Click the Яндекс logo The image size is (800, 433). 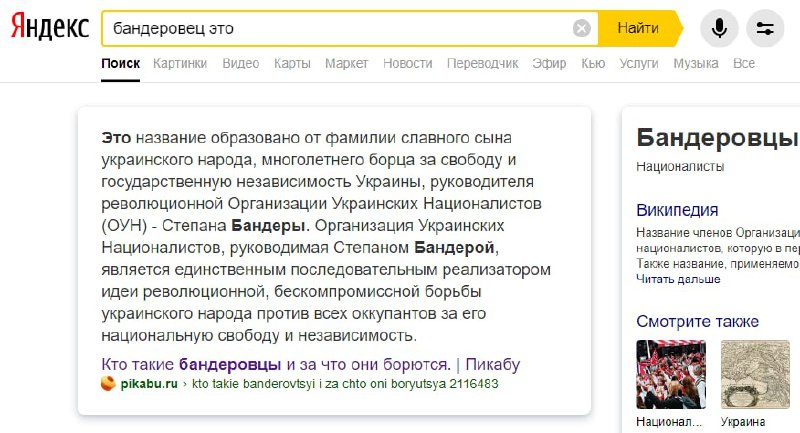coord(50,28)
